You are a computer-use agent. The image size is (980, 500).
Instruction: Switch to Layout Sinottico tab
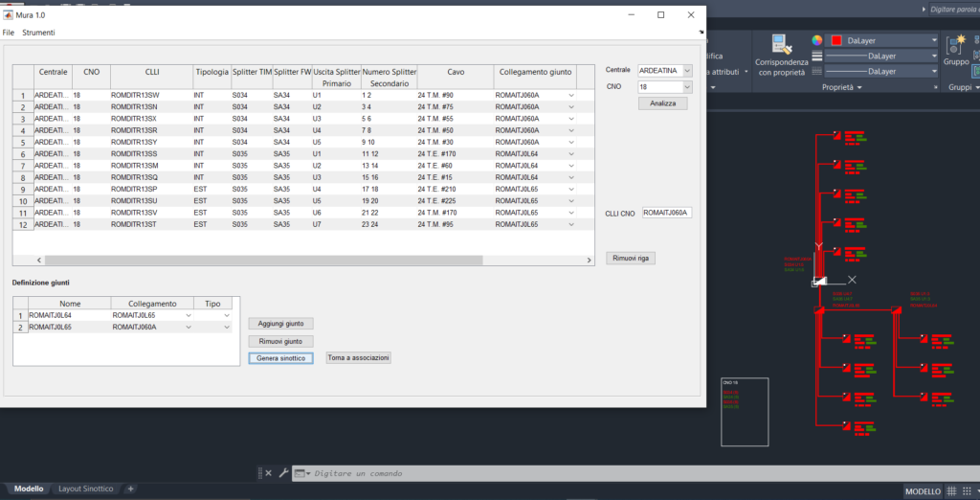85,489
